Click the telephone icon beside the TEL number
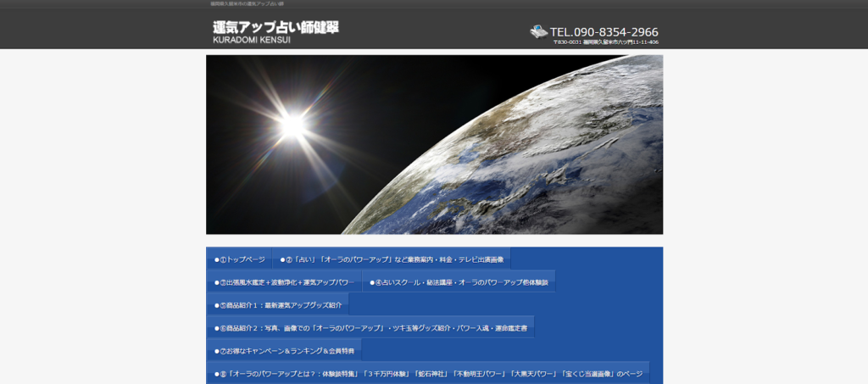868x384 pixels. pyautogui.click(x=538, y=31)
